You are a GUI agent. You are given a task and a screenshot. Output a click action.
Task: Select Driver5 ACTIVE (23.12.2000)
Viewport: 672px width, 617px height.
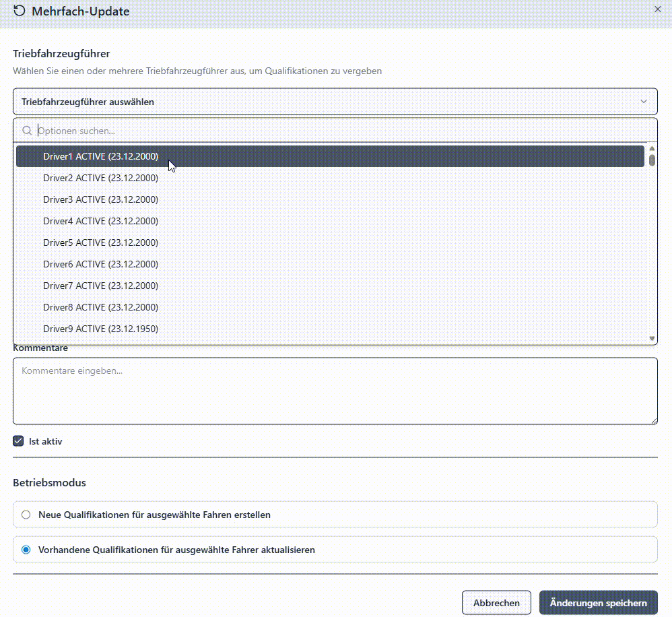[x=330, y=242]
